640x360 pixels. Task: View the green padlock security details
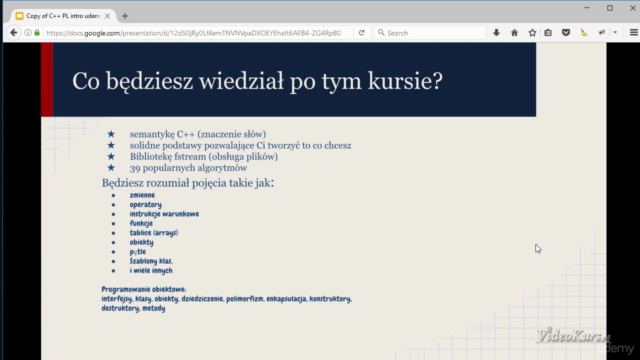click(x=37, y=33)
